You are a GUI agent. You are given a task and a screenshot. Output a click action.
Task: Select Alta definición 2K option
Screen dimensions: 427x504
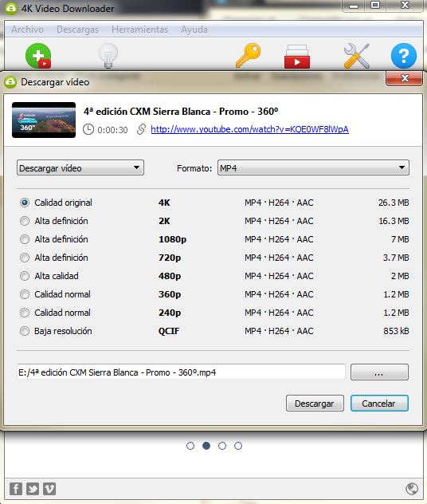point(25,221)
